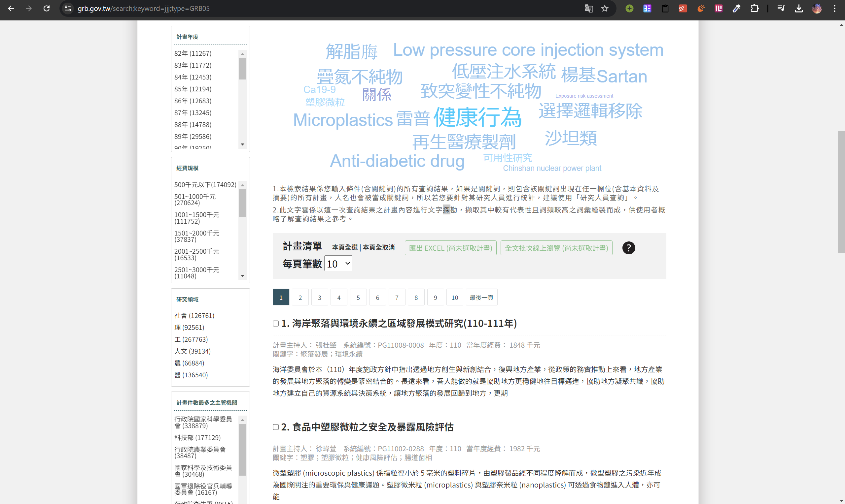845x504 pixels.
Task: Bookmark this page with star icon
Action: pos(605,9)
